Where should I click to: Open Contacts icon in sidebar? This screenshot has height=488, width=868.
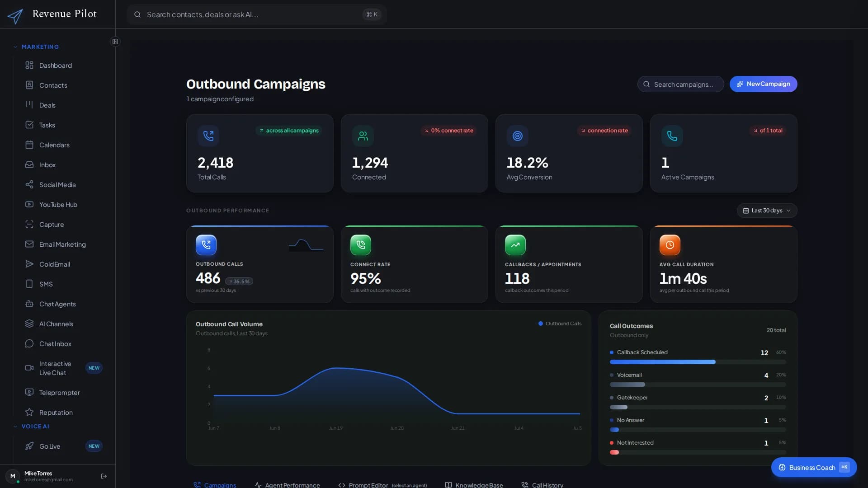click(29, 85)
